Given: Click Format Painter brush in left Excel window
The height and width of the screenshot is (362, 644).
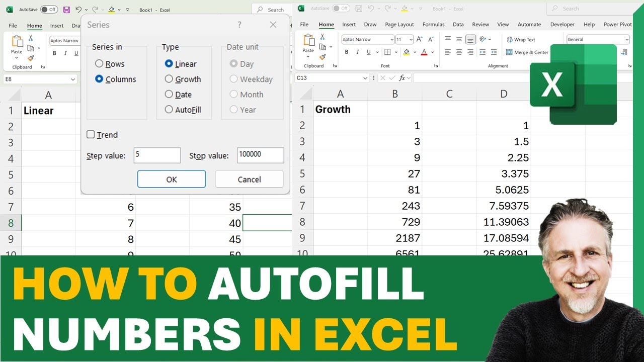Looking at the screenshot, I should coord(31,58).
